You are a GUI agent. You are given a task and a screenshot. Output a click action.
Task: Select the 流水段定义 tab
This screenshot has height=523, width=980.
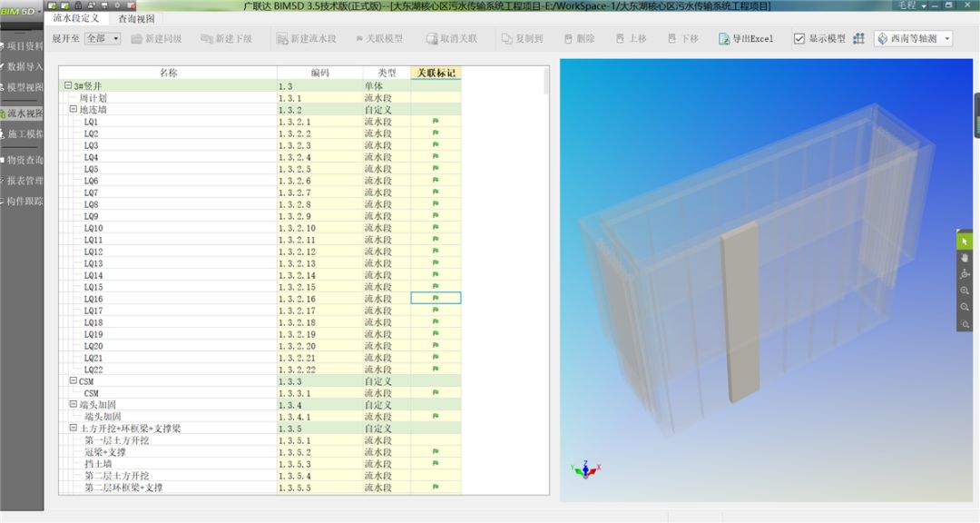[76, 18]
